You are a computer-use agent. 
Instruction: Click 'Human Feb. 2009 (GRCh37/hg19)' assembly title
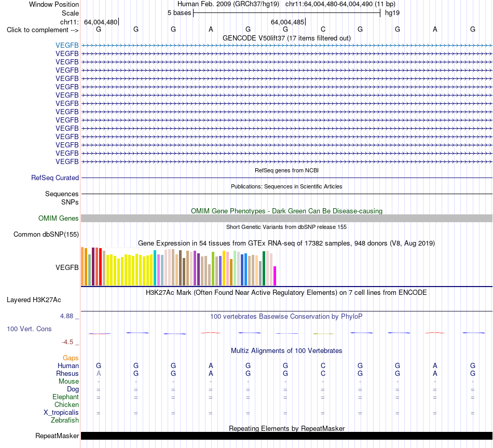coord(228,4)
